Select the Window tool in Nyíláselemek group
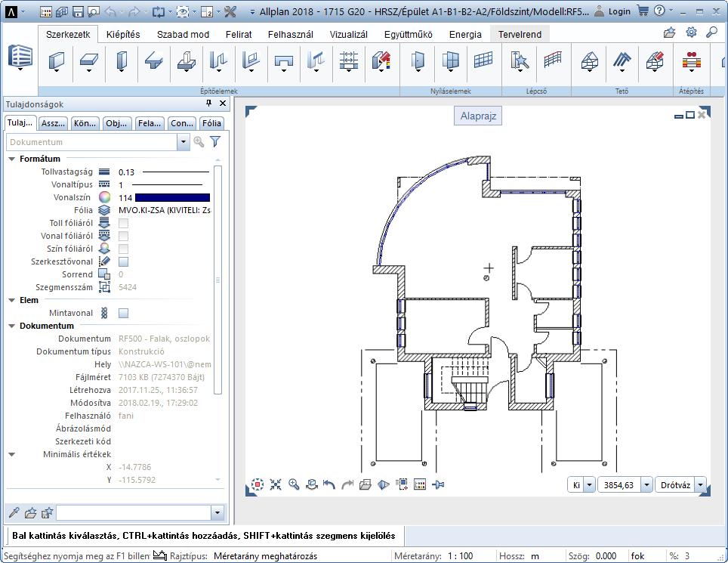The image size is (728, 563). point(450,61)
